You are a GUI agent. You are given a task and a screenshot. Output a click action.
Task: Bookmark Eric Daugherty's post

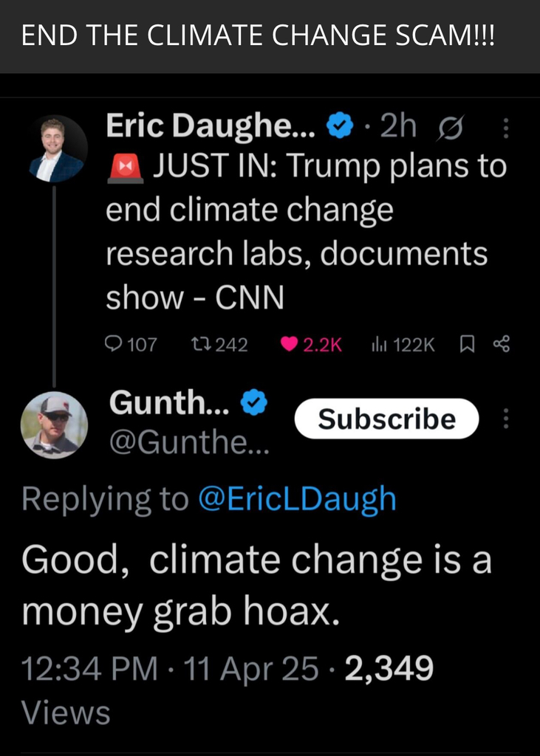[x=467, y=344]
